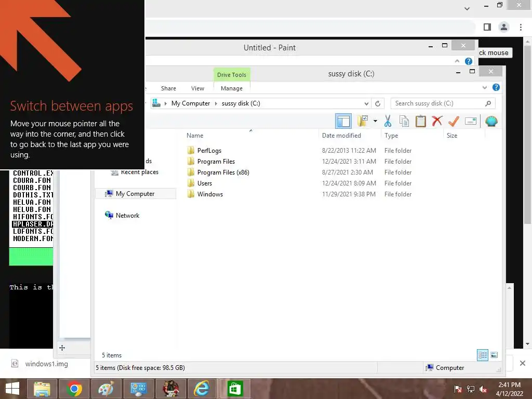Close the browser downloads bar
532x399 pixels.
[x=523, y=363]
